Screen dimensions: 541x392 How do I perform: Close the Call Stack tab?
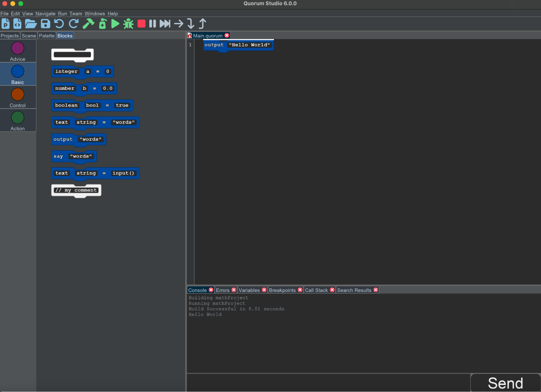(332, 290)
